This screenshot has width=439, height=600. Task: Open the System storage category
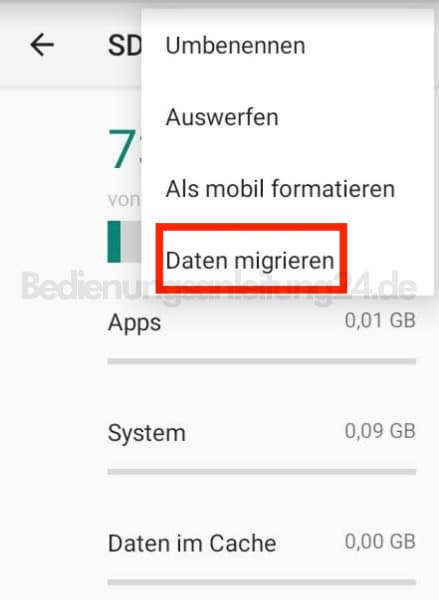pyautogui.click(x=262, y=432)
